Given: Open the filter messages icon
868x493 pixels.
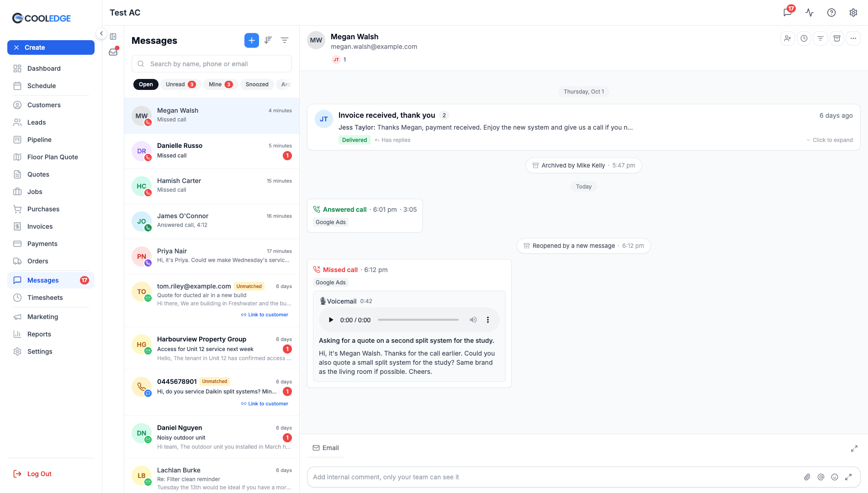Looking at the screenshot, I should tap(285, 40).
